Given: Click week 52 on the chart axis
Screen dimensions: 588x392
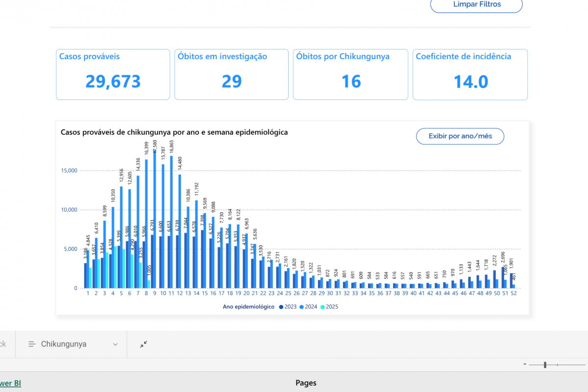Looking at the screenshot, I should [x=514, y=293].
